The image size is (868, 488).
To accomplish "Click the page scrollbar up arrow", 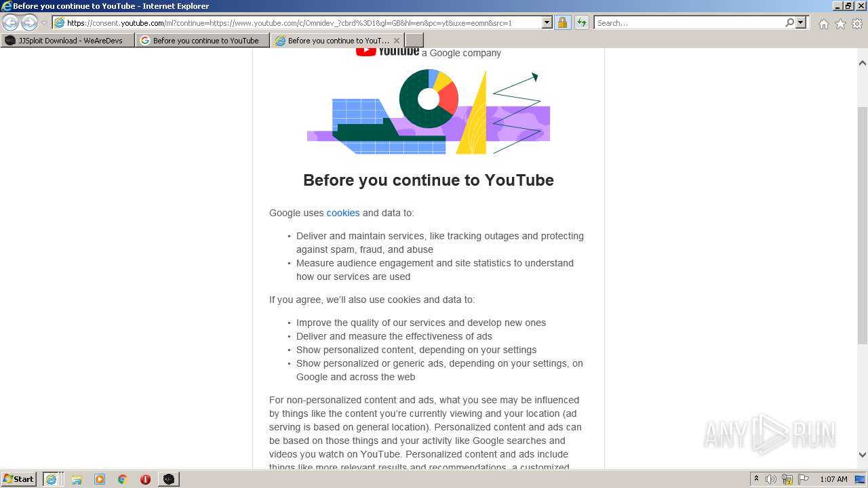I will pyautogui.click(x=863, y=63).
